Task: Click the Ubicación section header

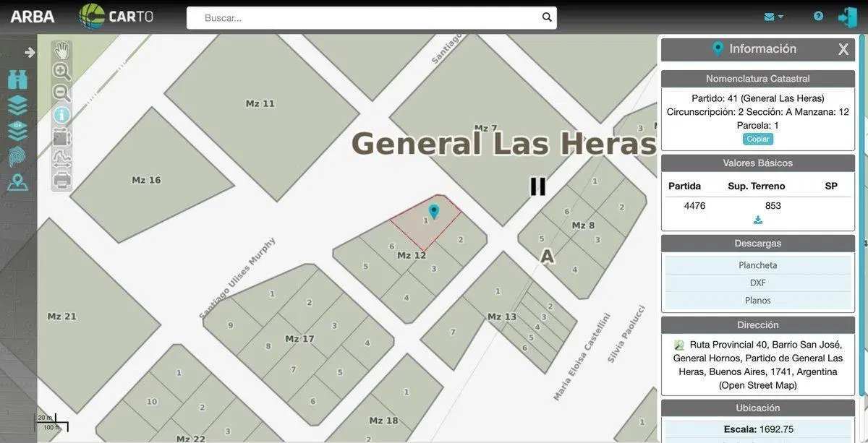Action: click(x=758, y=408)
